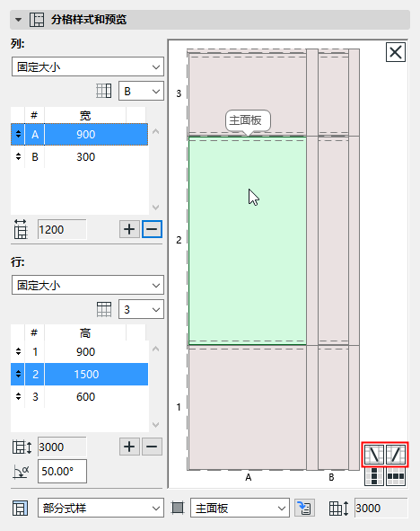Viewport: 420px width, 531px height.
Task: Click the X button in preview corner
Action: 395,52
